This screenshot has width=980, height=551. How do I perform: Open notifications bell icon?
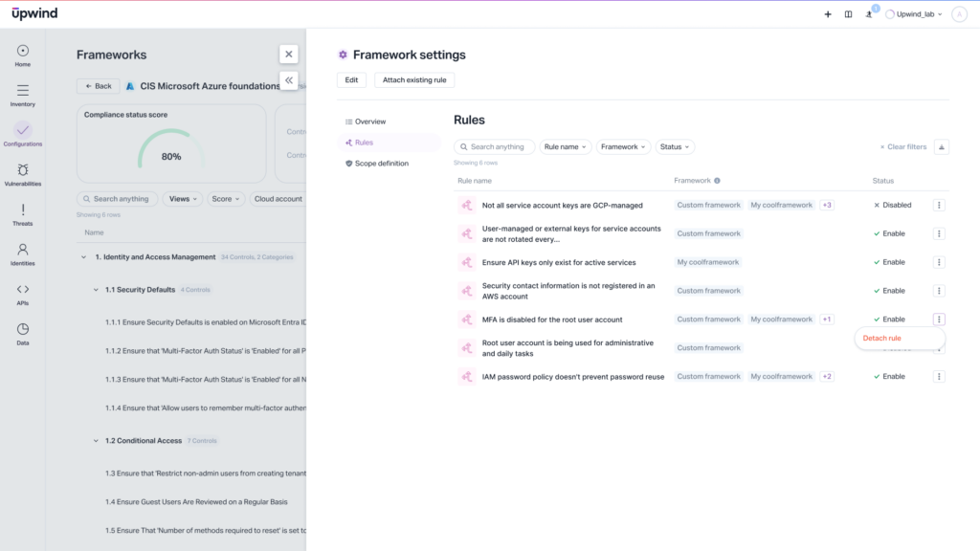pos(869,13)
